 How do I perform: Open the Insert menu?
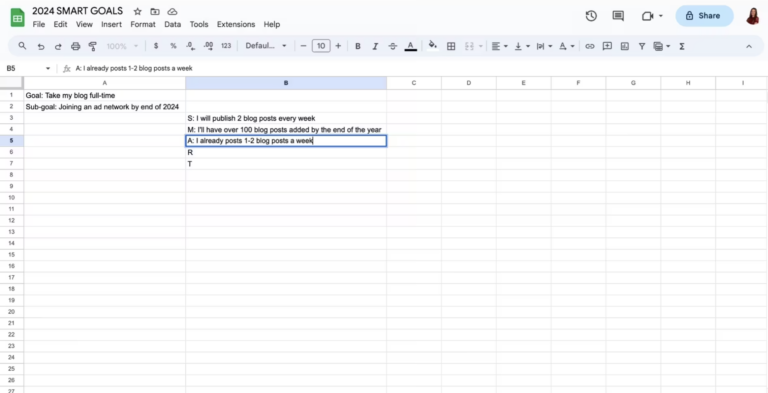pyautogui.click(x=112, y=24)
